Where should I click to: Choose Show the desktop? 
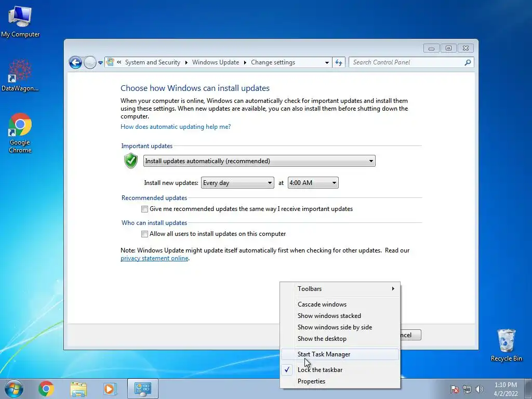pos(340,339)
